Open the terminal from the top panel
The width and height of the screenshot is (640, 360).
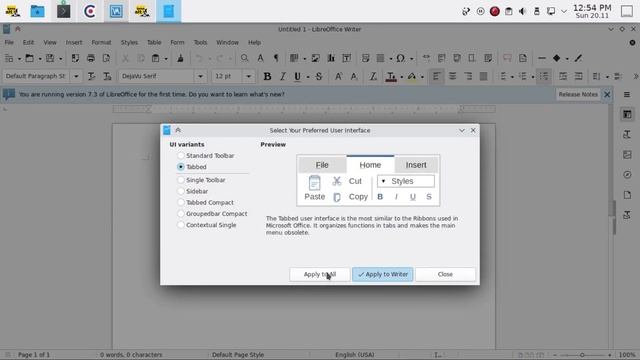[x=63, y=11]
